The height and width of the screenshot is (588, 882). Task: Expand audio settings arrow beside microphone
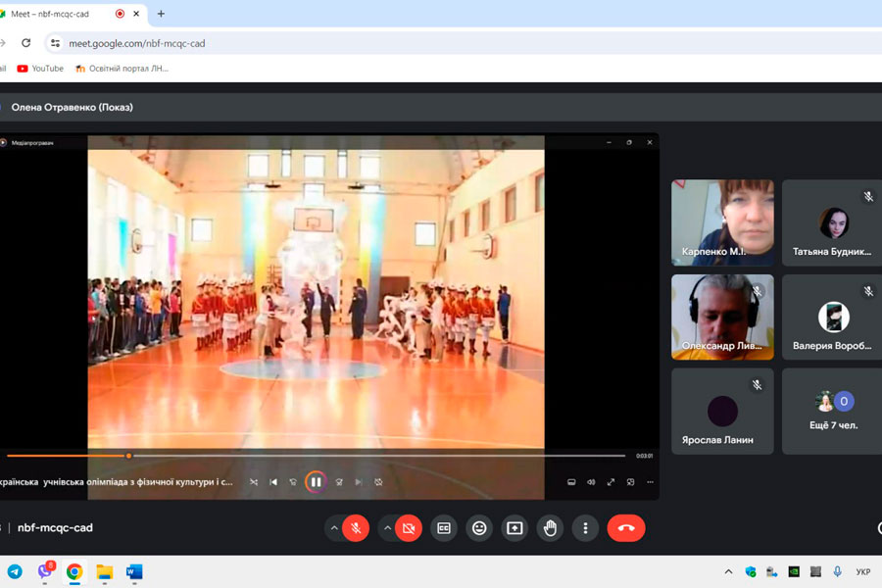[333, 528]
